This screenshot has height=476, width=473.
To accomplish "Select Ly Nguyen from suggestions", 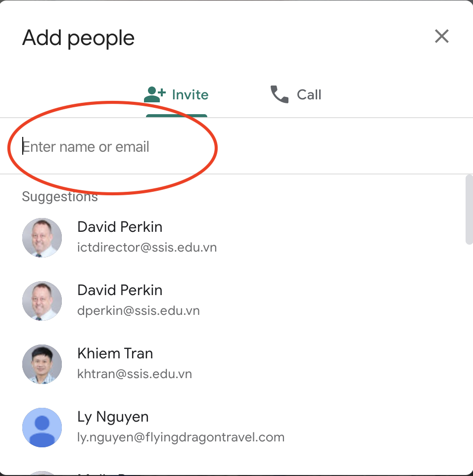I will (113, 417).
